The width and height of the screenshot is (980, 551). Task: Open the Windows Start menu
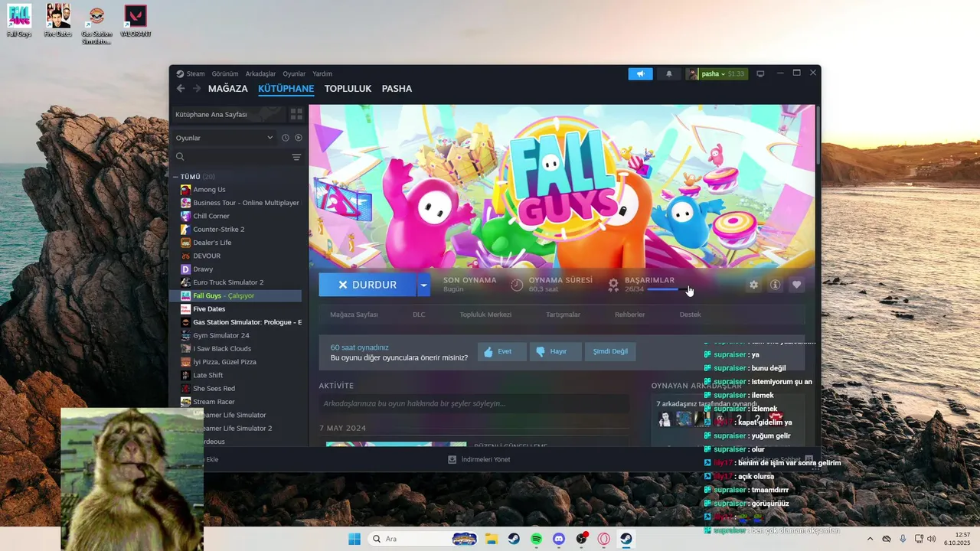point(354,539)
